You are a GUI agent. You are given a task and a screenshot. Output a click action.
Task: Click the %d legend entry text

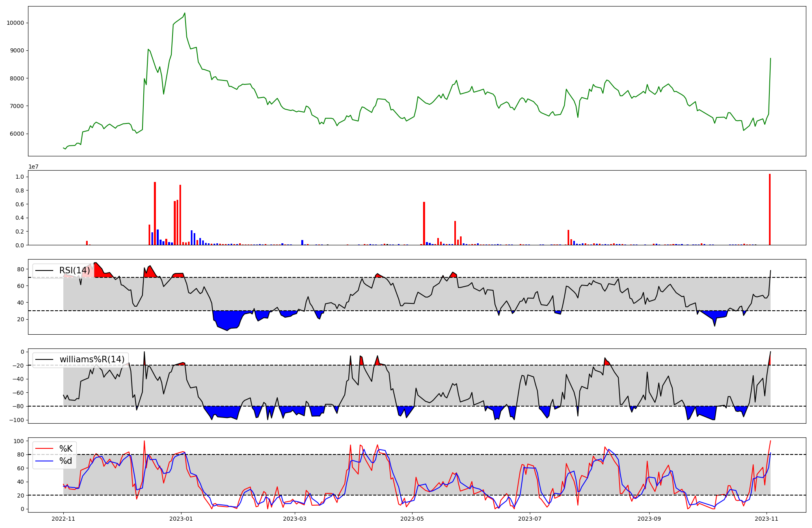click(66, 461)
